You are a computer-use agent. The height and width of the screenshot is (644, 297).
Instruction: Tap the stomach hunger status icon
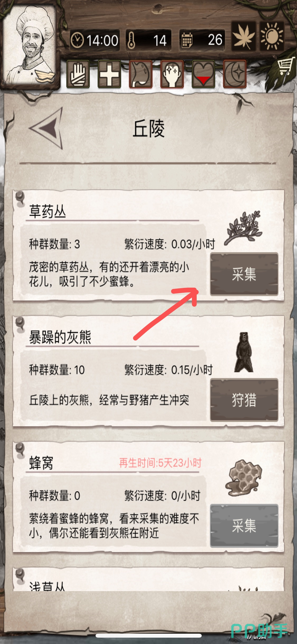[x=141, y=74]
